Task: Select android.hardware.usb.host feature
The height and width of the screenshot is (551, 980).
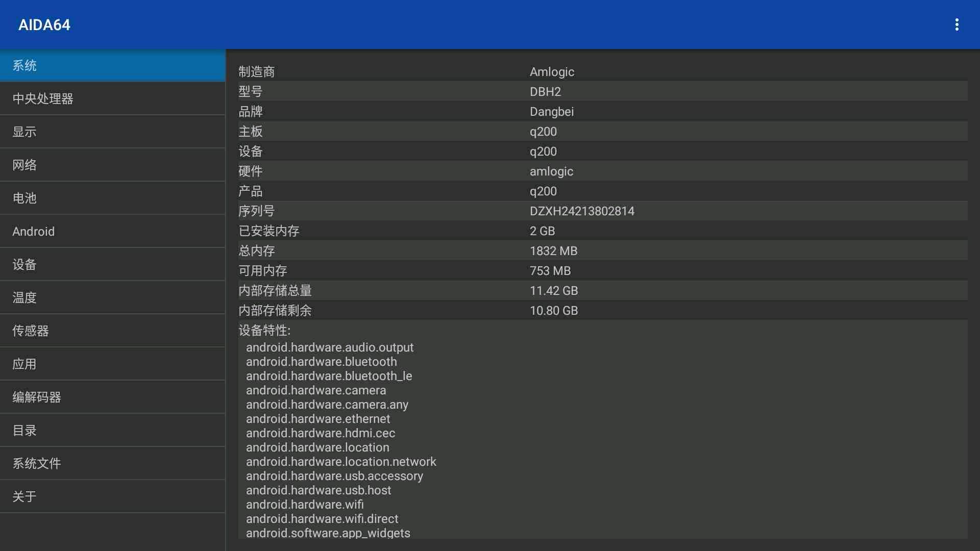Action: [318, 490]
